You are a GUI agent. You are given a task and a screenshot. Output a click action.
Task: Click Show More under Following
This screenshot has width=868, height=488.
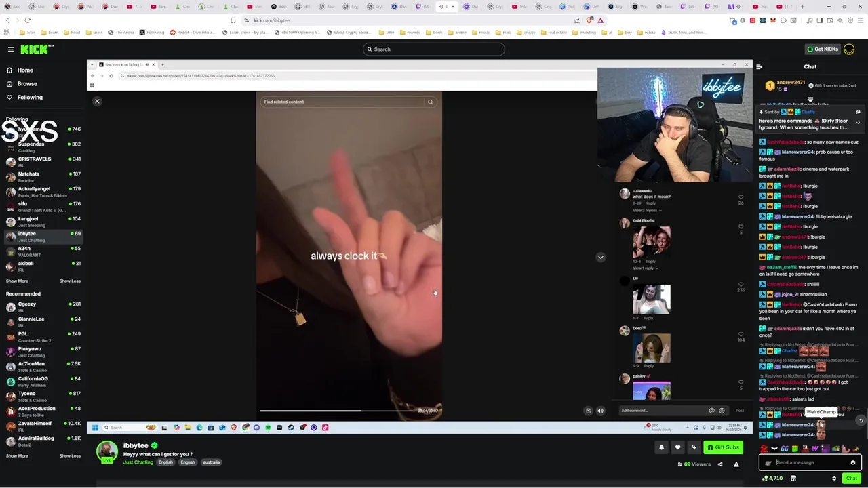tap(17, 281)
